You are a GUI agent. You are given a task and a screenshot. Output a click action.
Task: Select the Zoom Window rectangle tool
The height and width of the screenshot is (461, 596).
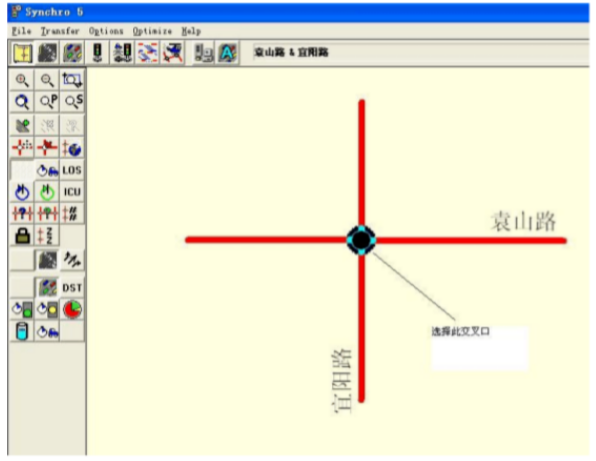72,80
